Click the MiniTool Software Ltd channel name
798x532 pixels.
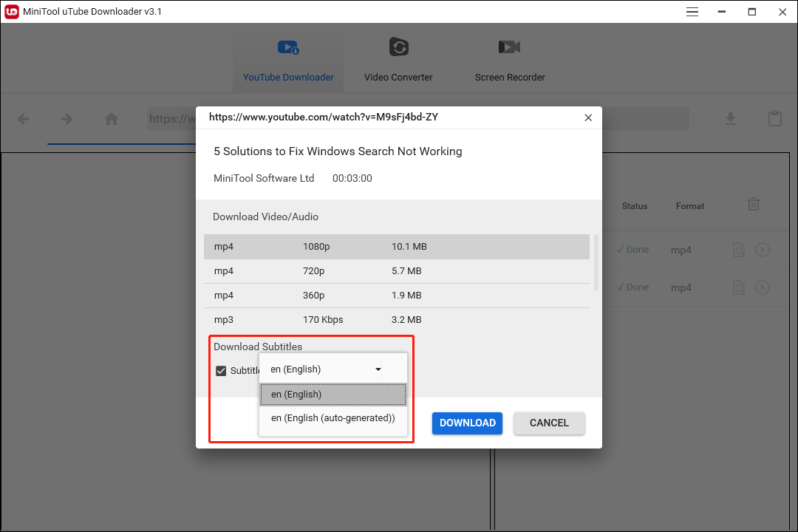264,178
